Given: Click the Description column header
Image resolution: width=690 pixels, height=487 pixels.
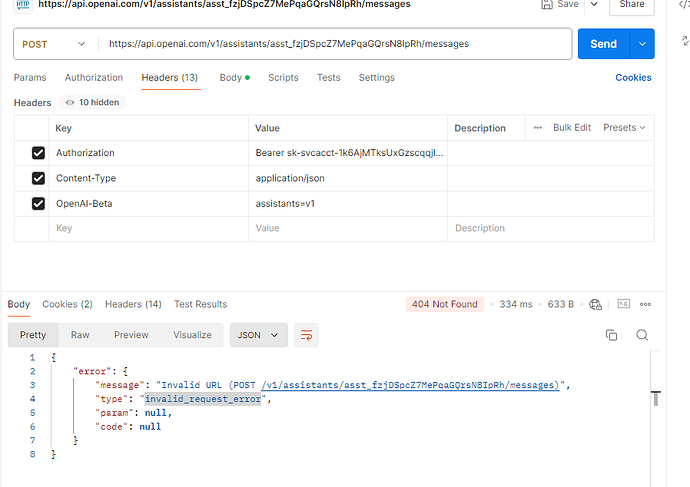Looking at the screenshot, I should pos(480,128).
